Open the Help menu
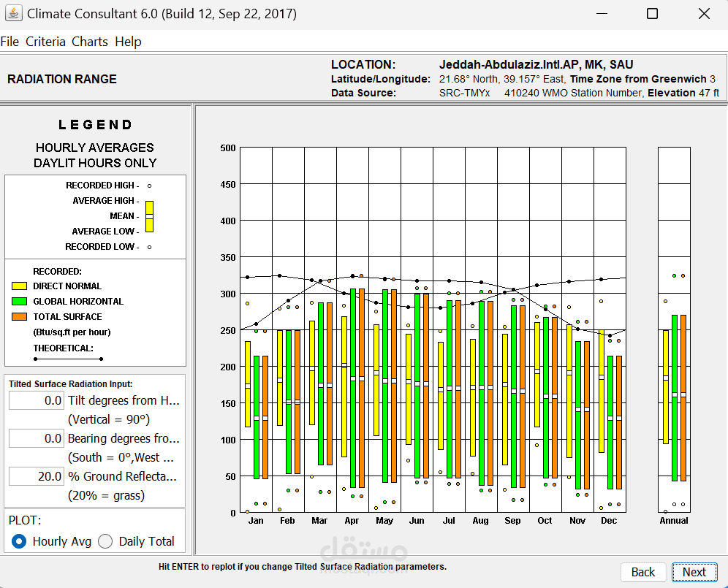This screenshot has width=728, height=588. 128,42
